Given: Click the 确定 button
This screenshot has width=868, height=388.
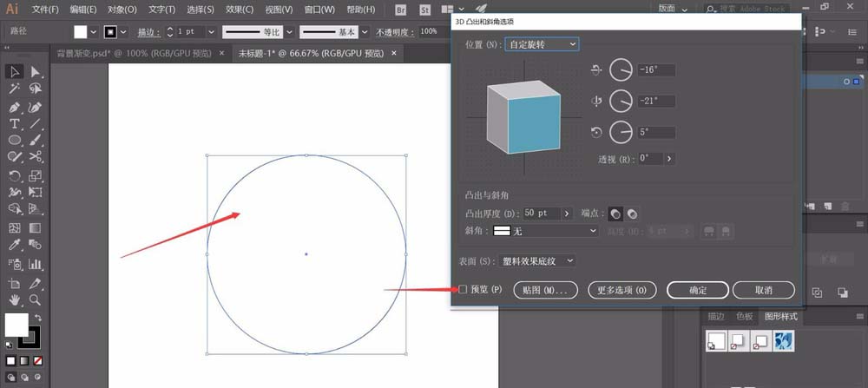Looking at the screenshot, I should (x=698, y=290).
